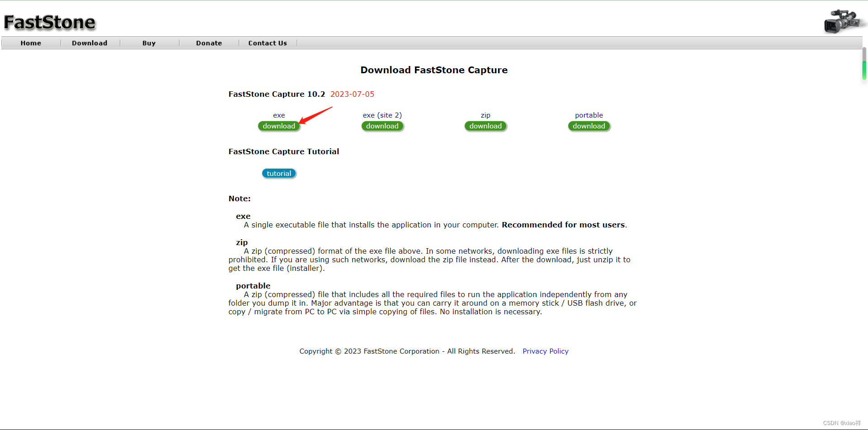Click the 'Note:' heading
The height and width of the screenshot is (430, 868).
pos(240,198)
